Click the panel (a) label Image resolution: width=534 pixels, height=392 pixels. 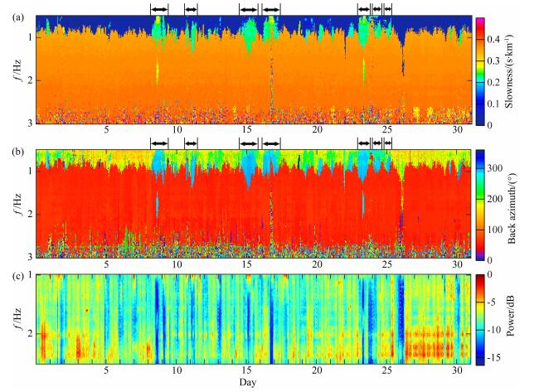[10, 10]
